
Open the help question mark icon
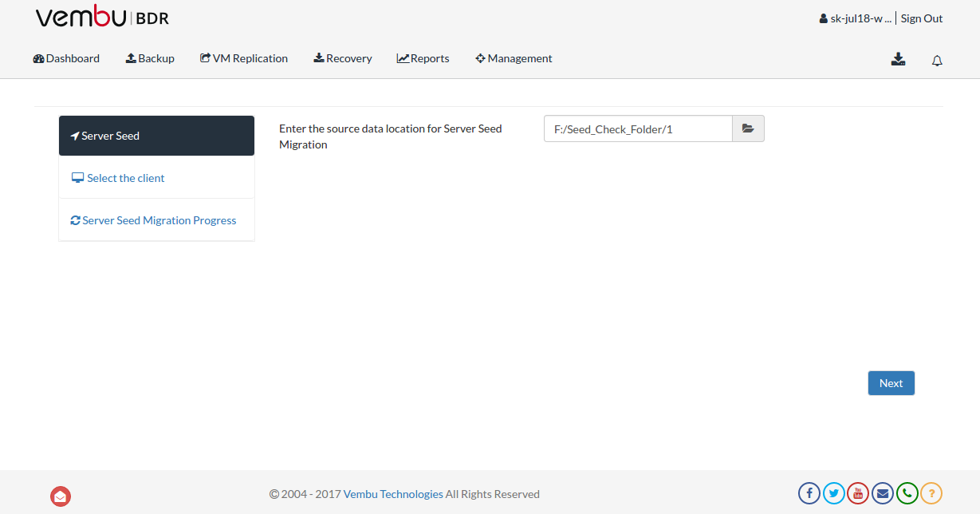931,493
